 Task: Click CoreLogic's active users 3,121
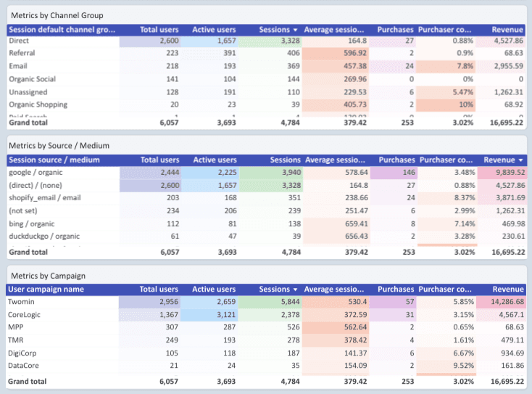(209, 314)
